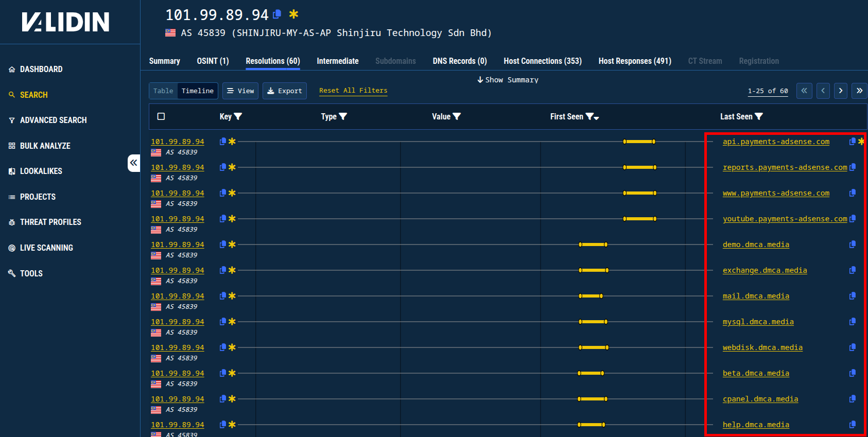Open the Host Connections (353) tab
This screenshot has width=868, height=437.
click(542, 61)
